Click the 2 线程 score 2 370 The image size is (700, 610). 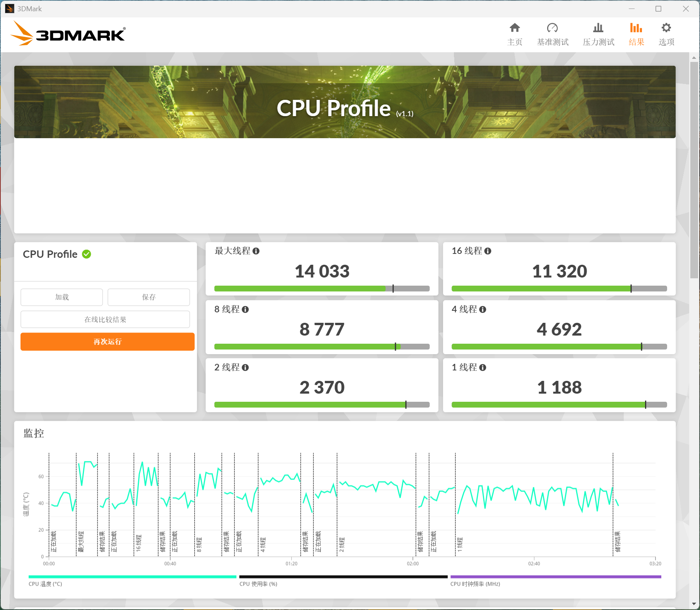coord(322,387)
